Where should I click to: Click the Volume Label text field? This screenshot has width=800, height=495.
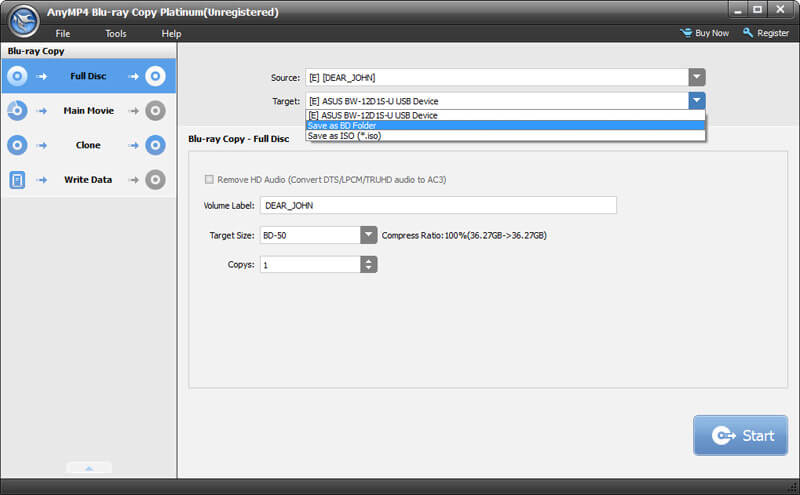pos(438,205)
